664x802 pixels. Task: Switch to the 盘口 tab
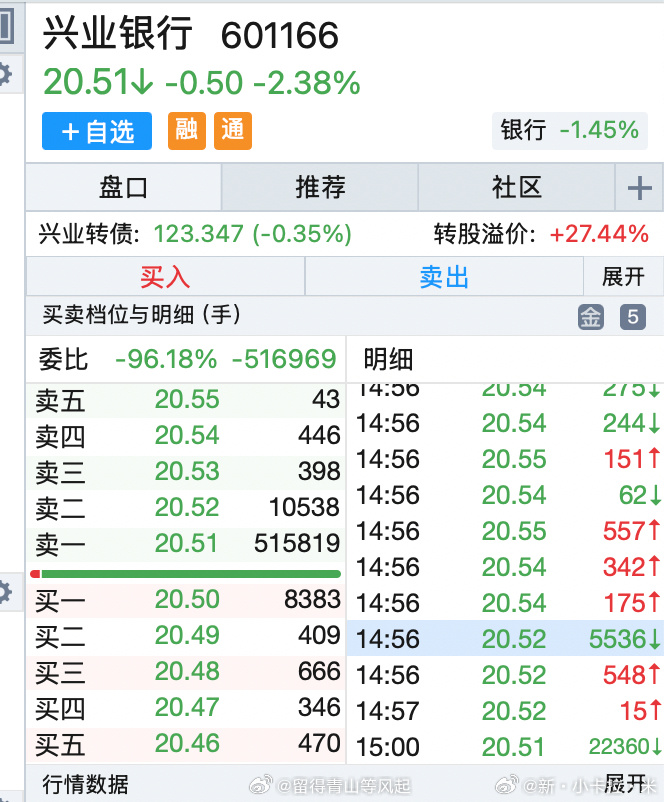[x=123, y=187]
